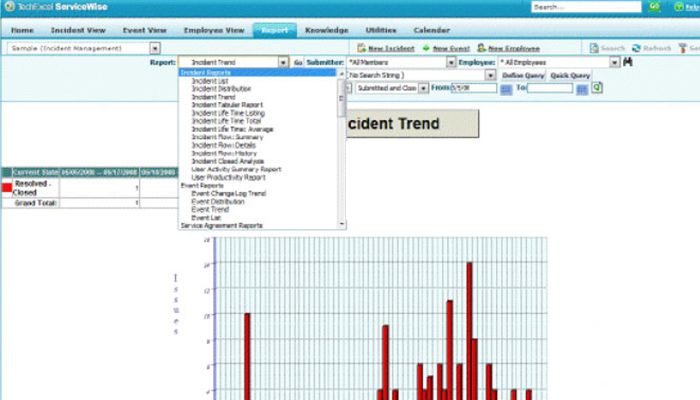Image resolution: width=700 pixels, height=400 pixels.
Task: Click the green run query icon after To field
Action: [x=597, y=88]
